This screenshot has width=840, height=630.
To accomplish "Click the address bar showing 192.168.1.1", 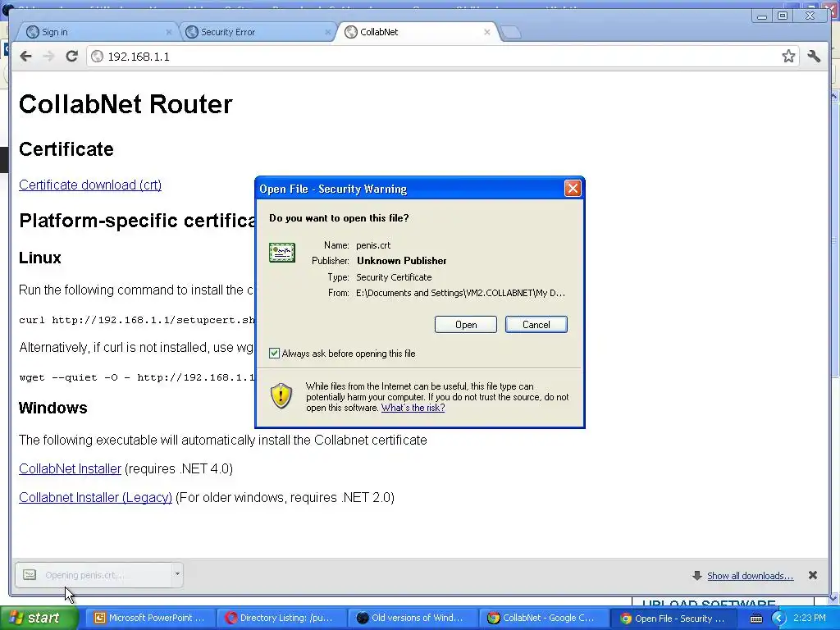I will [442, 57].
